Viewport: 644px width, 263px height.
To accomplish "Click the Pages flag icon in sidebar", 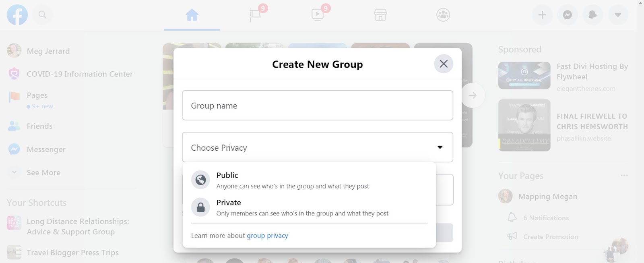I will click(14, 97).
